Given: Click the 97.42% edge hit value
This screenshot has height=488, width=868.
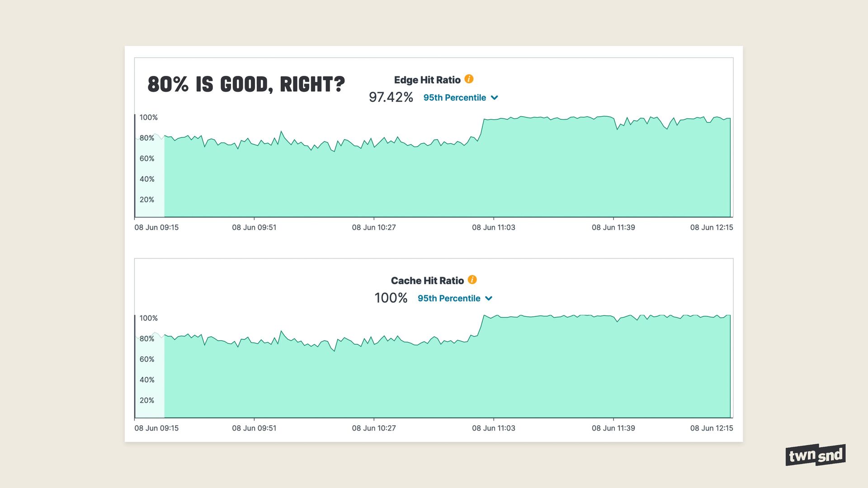Looking at the screenshot, I should point(391,97).
